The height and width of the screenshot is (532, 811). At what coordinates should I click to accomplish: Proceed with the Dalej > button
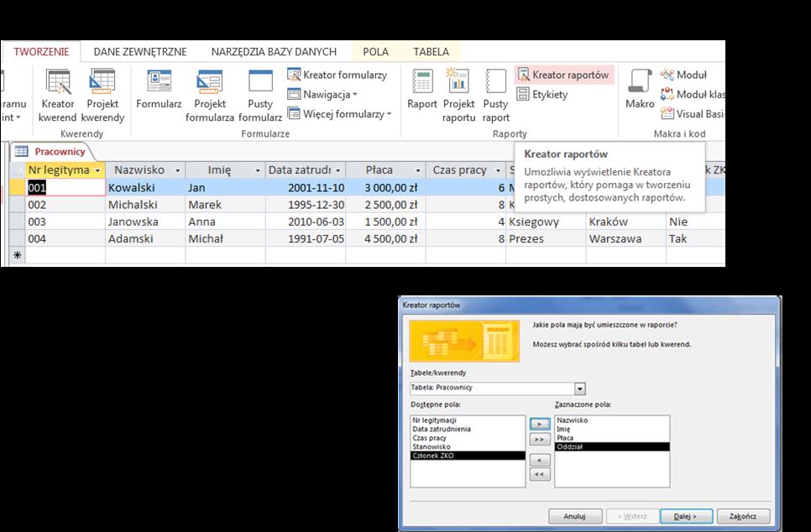point(687,516)
